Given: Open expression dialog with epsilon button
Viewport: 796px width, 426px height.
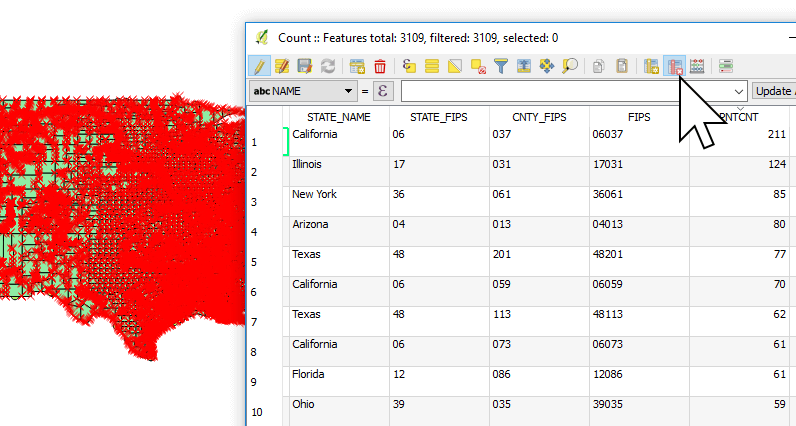Looking at the screenshot, I should click(x=383, y=91).
